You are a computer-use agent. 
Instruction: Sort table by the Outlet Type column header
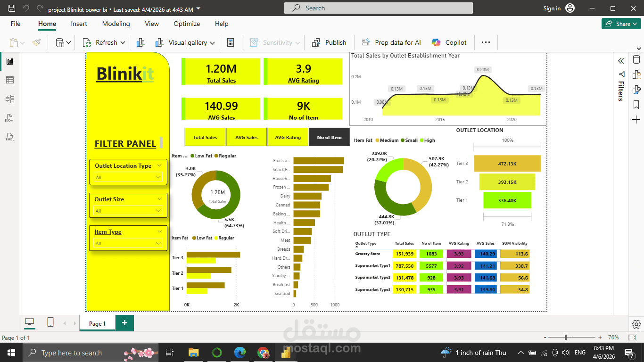click(x=366, y=244)
